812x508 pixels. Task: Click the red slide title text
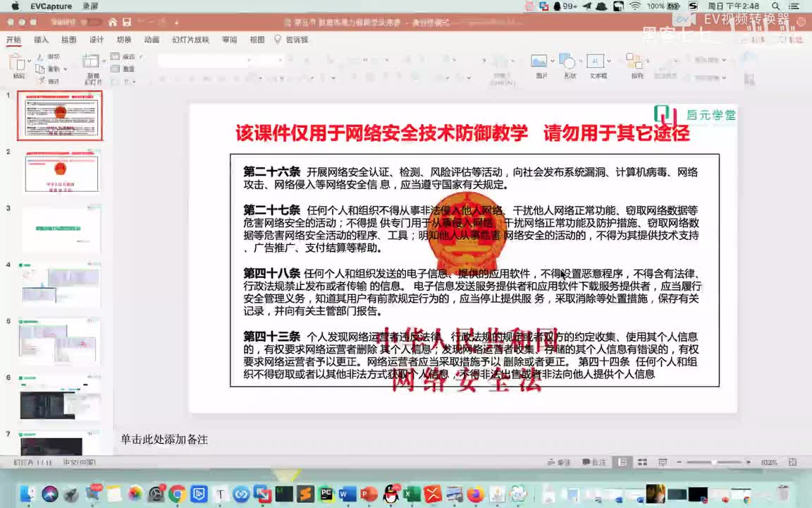pos(462,133)
